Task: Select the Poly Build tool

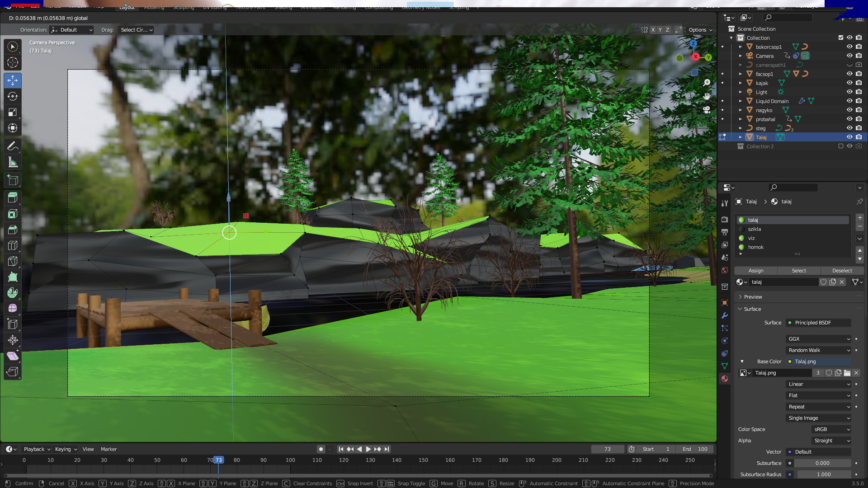Action: [x=13, y=277]
